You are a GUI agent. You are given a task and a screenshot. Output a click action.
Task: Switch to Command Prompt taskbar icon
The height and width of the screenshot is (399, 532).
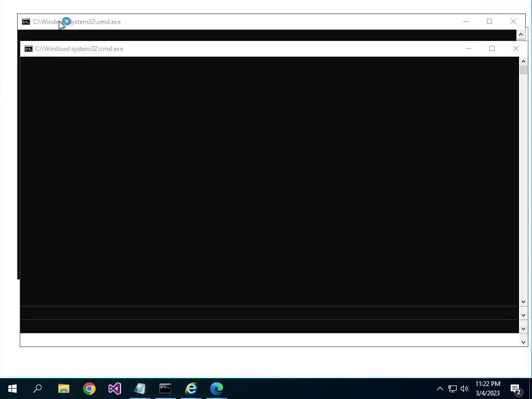[165, 388]
